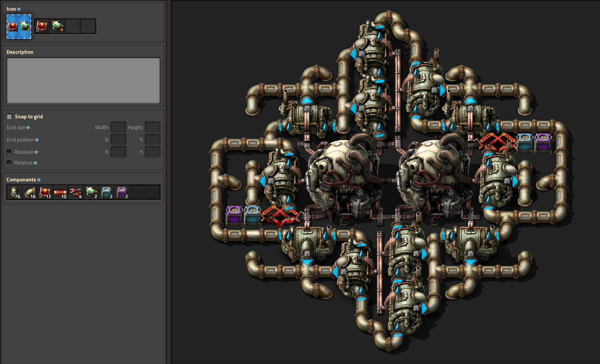Click the Grid position Y field
The height and width of the screenshot is (364, 600).
pyautogui.click(x=153, y=140)
